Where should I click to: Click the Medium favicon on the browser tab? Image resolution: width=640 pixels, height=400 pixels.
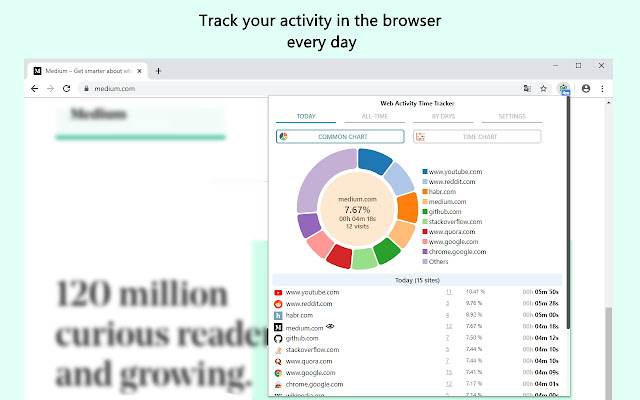pos(37,71)
